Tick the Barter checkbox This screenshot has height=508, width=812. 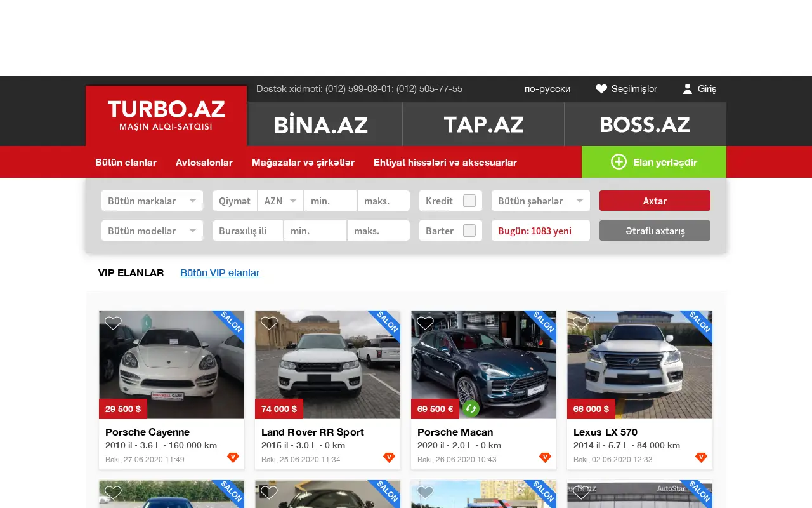point(469,231)
